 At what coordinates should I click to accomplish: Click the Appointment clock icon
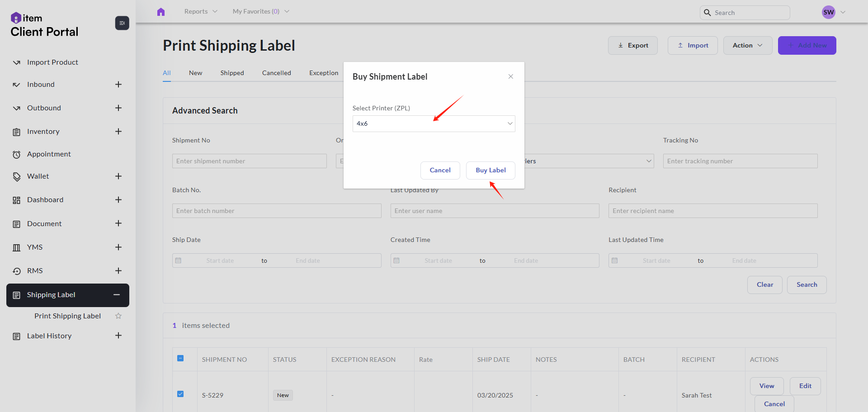(x=17, y=155)
